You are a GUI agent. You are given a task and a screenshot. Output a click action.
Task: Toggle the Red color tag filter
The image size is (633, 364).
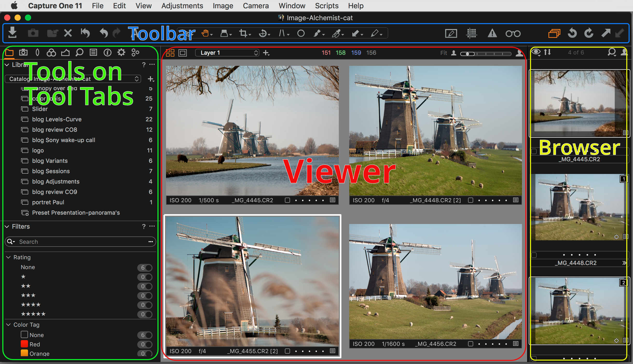[x=145, y=345]
